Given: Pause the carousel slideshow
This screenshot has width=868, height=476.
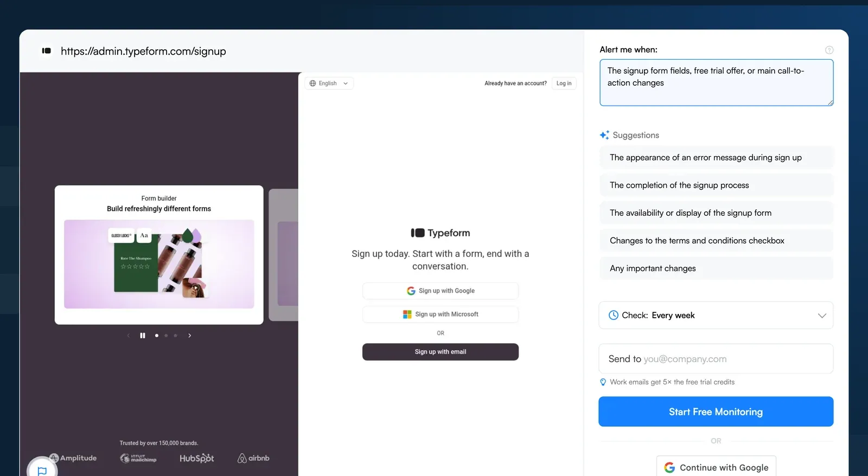Looking at the screenshot, I should tap(143, 336).
